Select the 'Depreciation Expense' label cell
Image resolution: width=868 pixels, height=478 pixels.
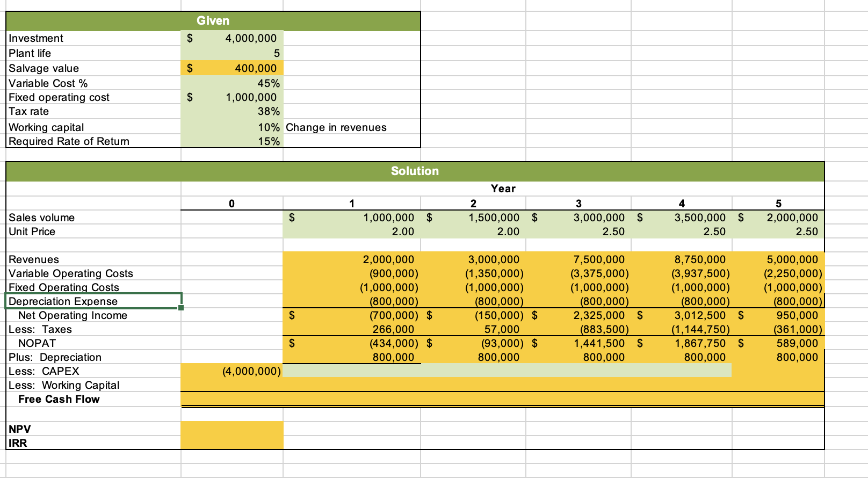[x=93, y=301]
